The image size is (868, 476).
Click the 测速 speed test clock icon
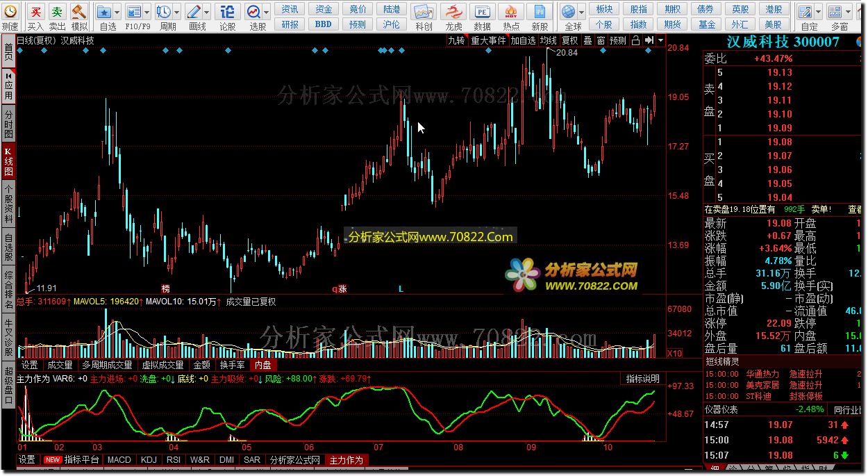pyautogui.click(x=10, y=12)
